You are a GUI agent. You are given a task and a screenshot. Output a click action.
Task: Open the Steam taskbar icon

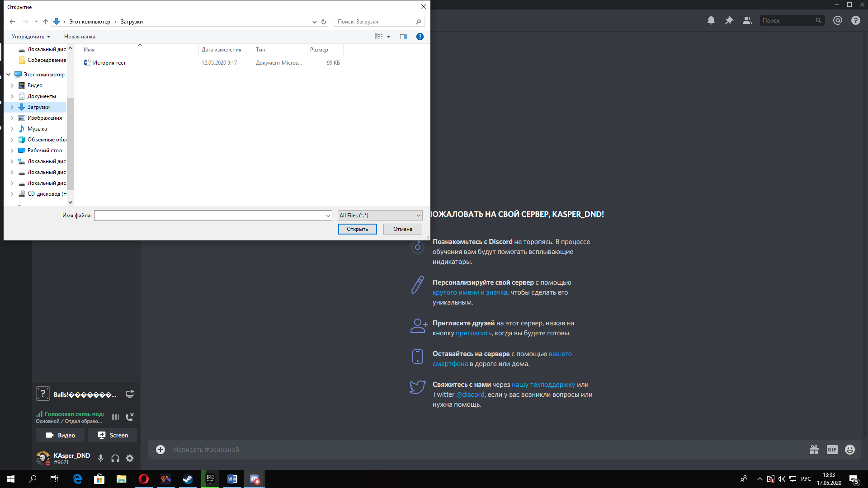click(x=188, y=479)
